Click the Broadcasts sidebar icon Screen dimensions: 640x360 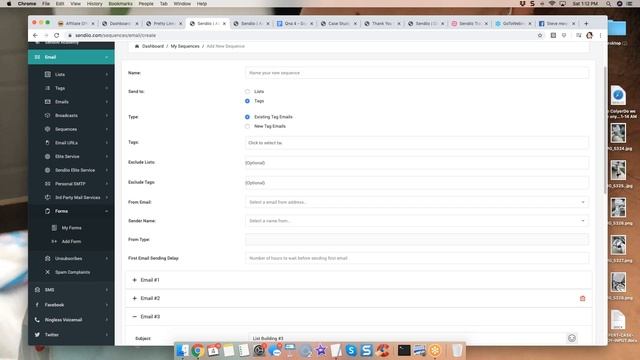coord(47,116)
